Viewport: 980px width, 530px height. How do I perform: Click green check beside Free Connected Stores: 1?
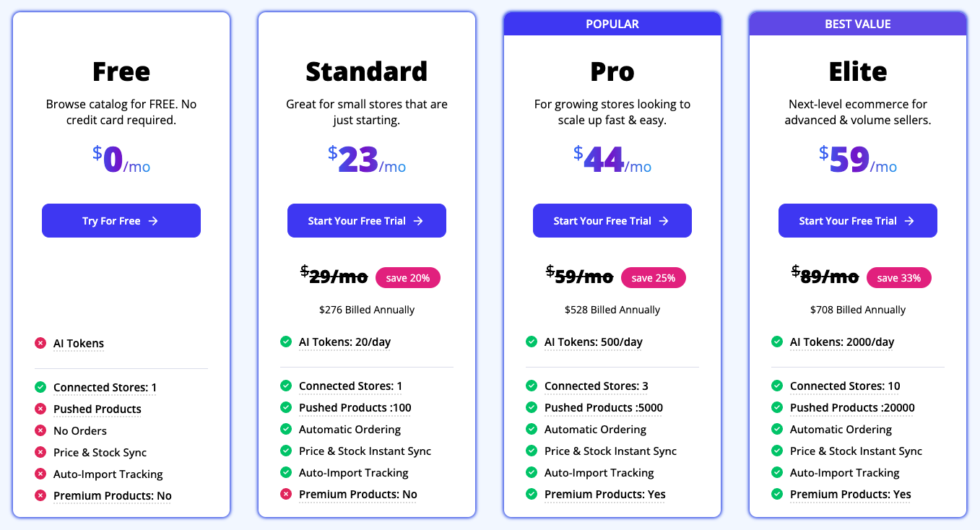40,387
